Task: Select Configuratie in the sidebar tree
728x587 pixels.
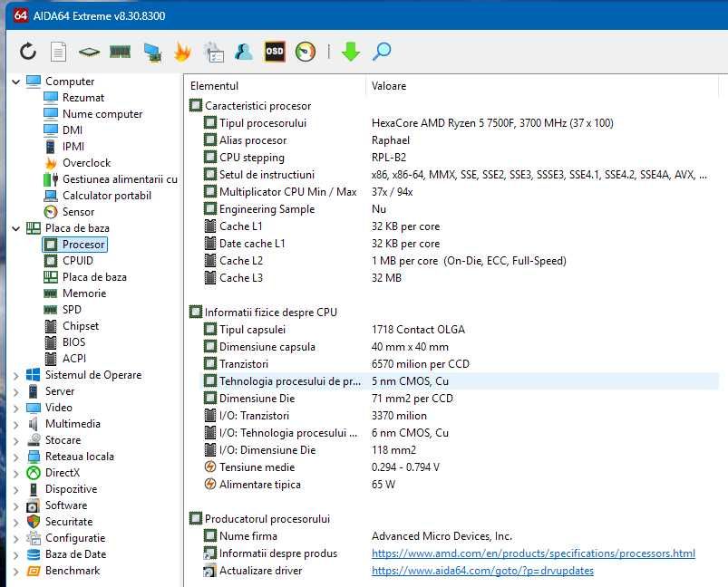Action: point(66,538)
